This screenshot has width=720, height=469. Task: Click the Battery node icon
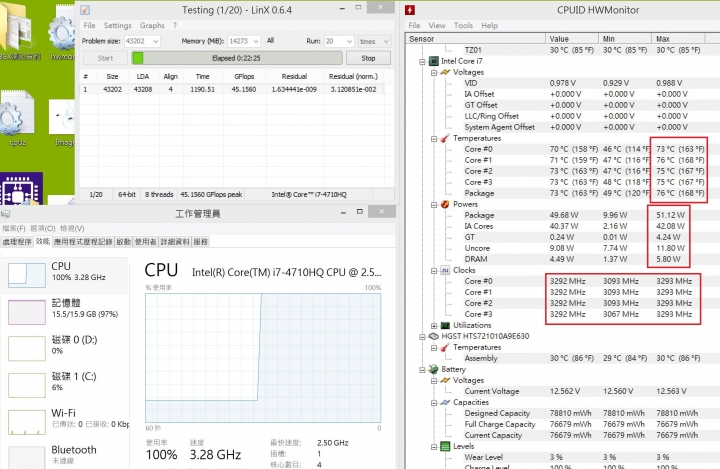pos(433,369)
